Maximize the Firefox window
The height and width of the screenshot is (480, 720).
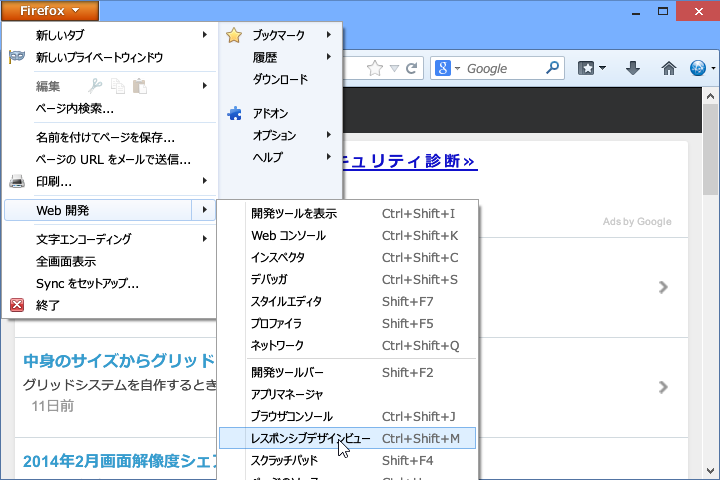tap(663, 11)
